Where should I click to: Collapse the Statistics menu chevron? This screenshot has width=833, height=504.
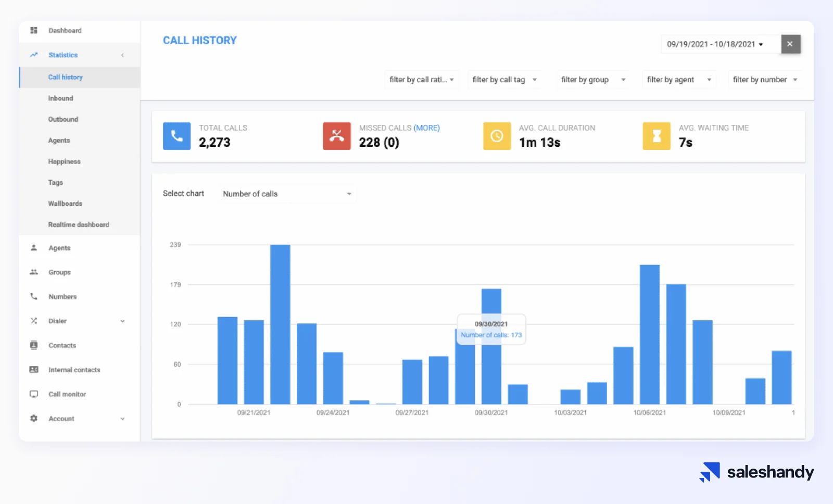pyautogui.click(x=122, y=55)
